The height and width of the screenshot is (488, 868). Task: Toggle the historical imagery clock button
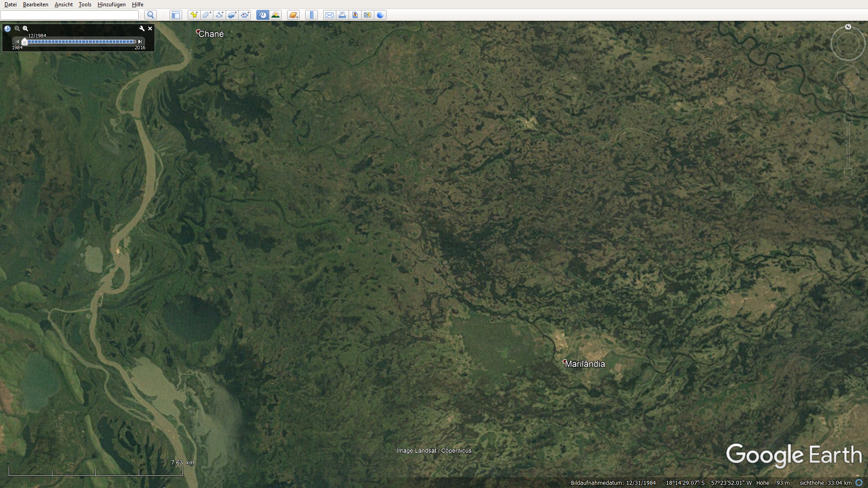pyautogui.click(x=263, y=15)
